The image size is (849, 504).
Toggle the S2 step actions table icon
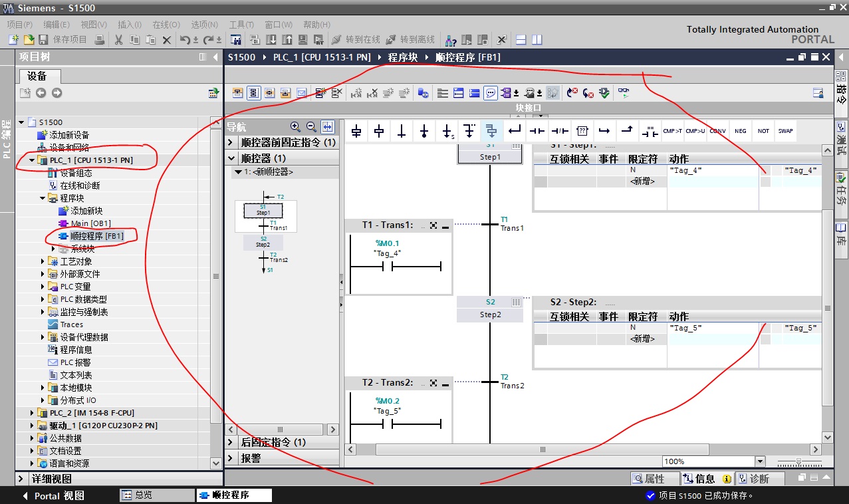coord(516,302)
